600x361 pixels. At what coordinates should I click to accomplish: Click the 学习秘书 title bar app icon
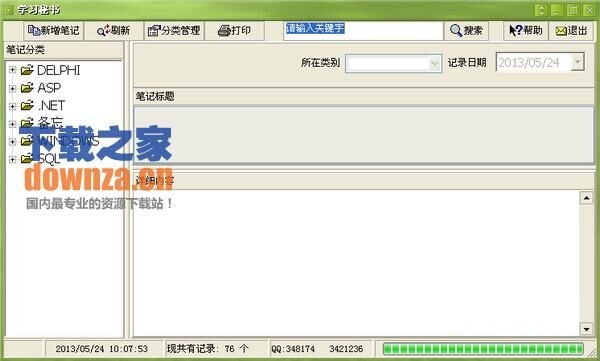click(8, 10)
